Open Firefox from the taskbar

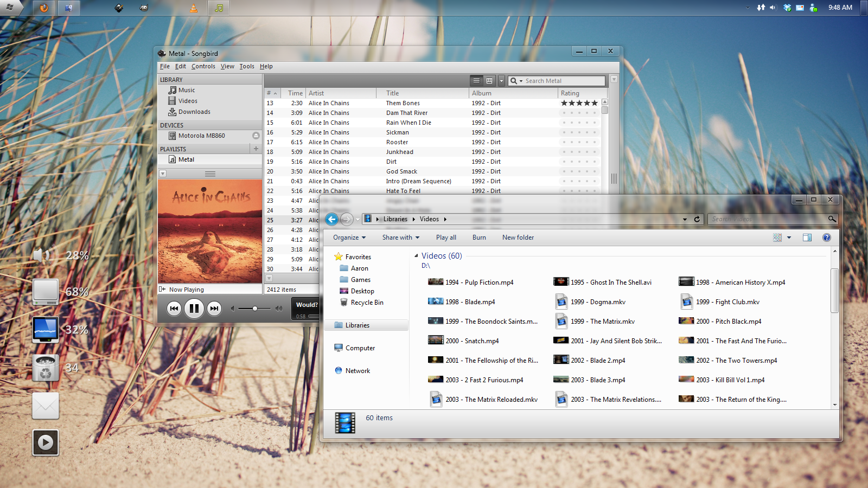point(44,8)
